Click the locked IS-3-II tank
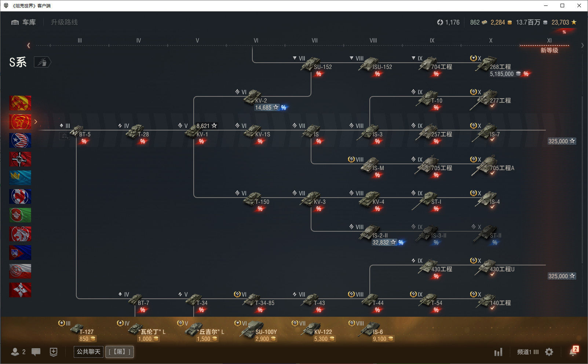Viewport: 588px width, 364px height. (427, 233)
